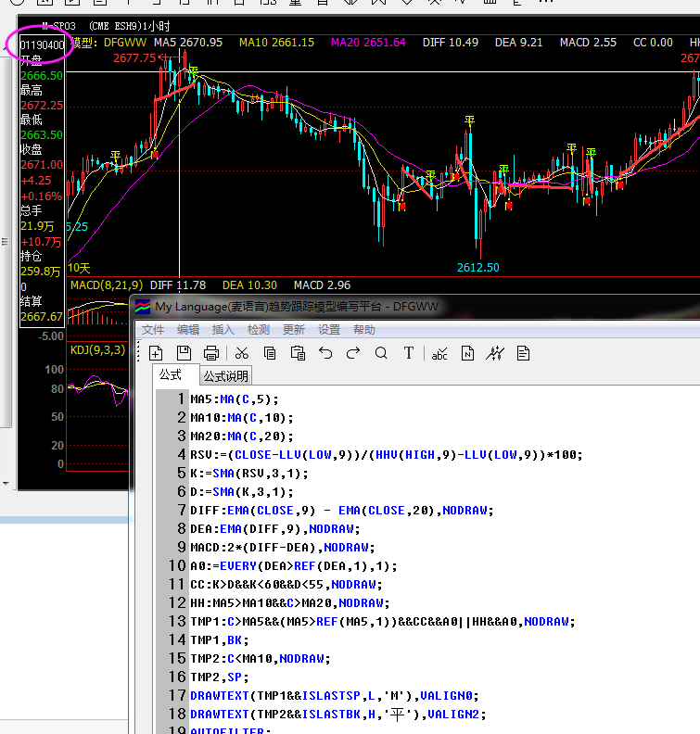The height and width of the screenshot is (734, 700).
Task: Click the Save icon in editor toolbar
Action: coord(184,353)
